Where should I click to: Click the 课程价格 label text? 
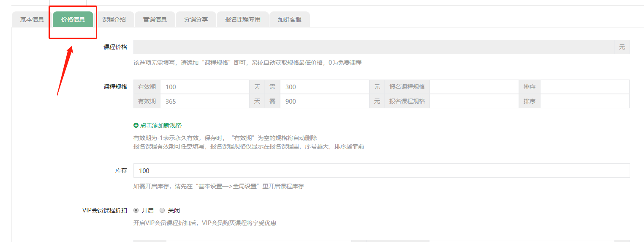pos(115,47)
